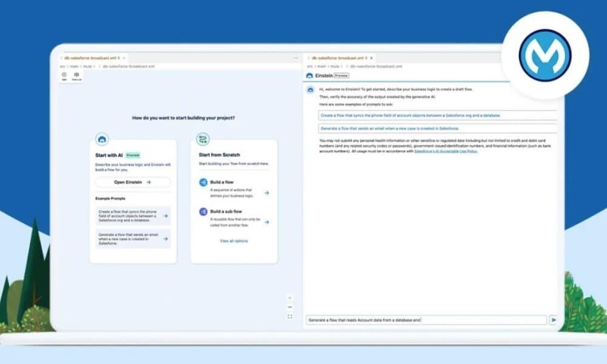Click the Einstein panel header icon
Viewport: 607px width, 364px height.
tap(310, 76)
